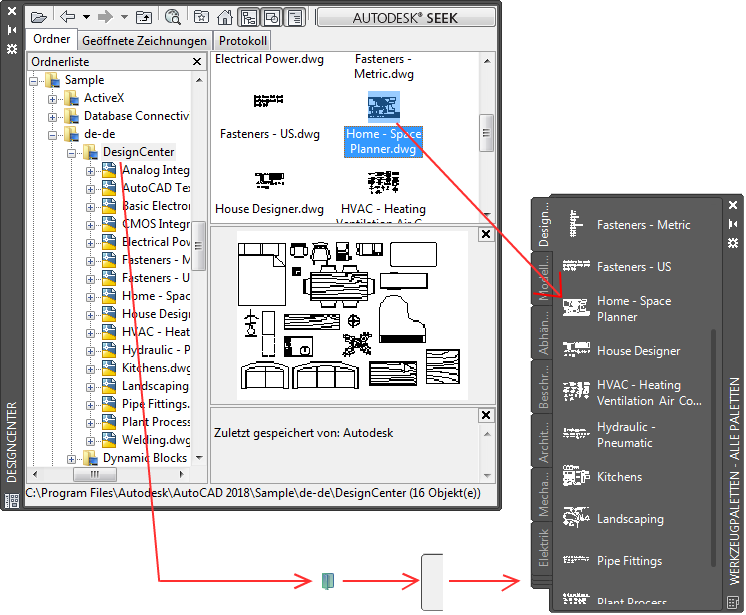Click Home - Space Planner.dwg thumbnail
This screenshot has height=615, width=746.
[x=383, y=107]
